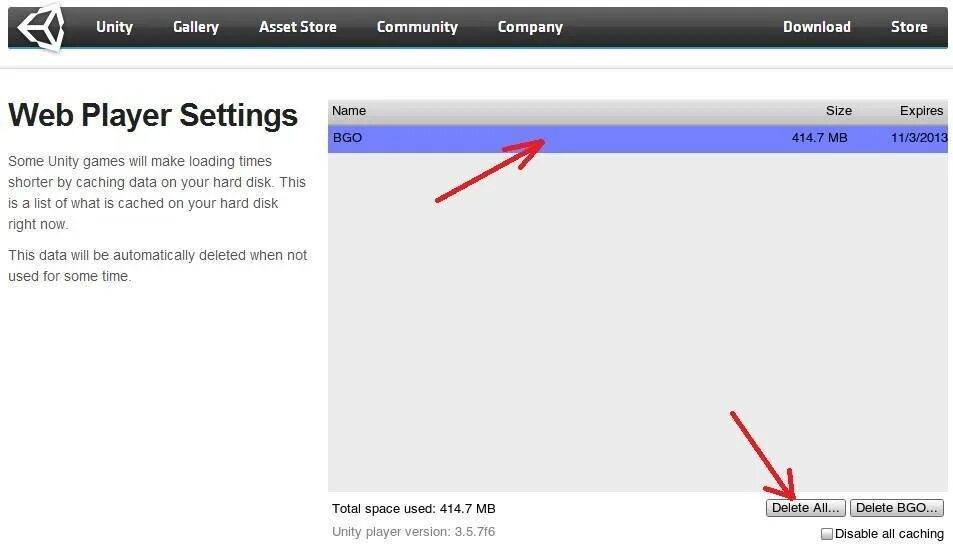
Task: Click the 11/3/2013 expiry date cell
Action: (919, 138)
